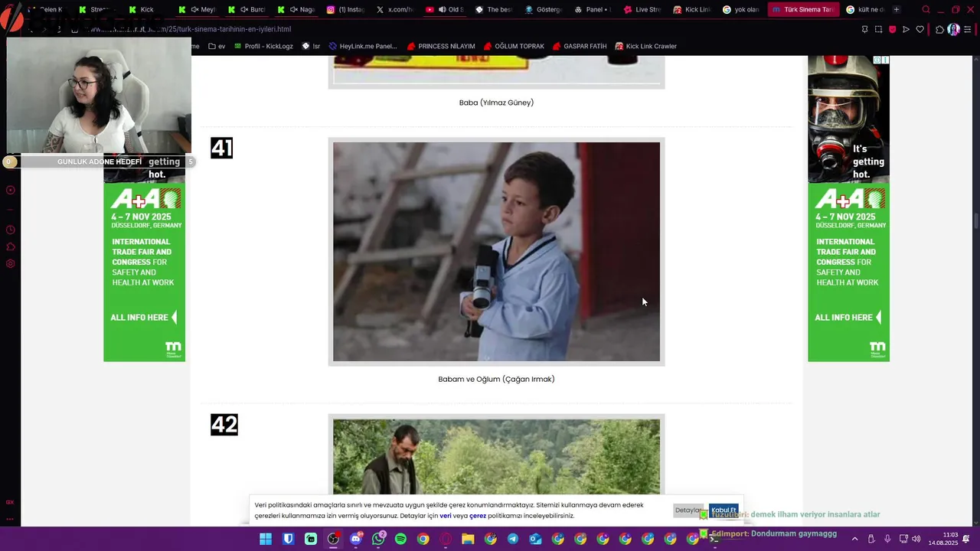
Task: Open Spotify from the taskbar
Action: point(400,539)
